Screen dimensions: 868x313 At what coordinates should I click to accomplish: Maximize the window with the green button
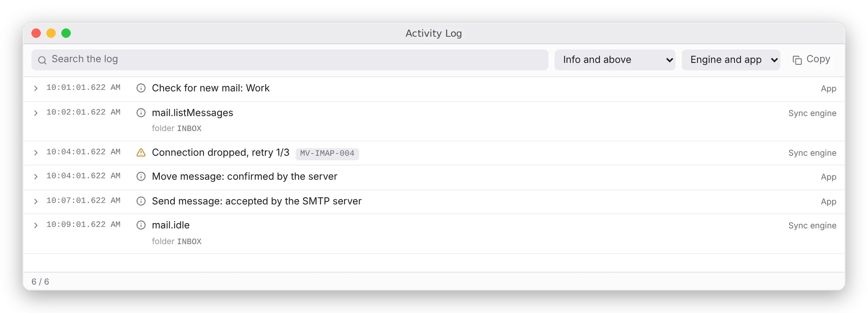[x=66, y=33]
